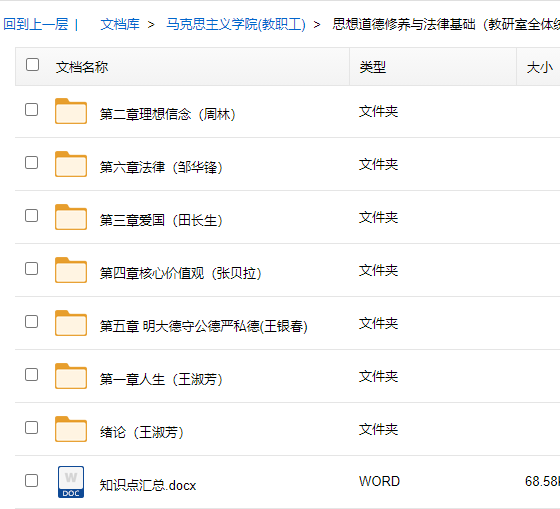Select the checkbox for 第四章核心价值观 (张贝拉)
The width and height of the screenshot is (560, 509).
pos(31,269)
